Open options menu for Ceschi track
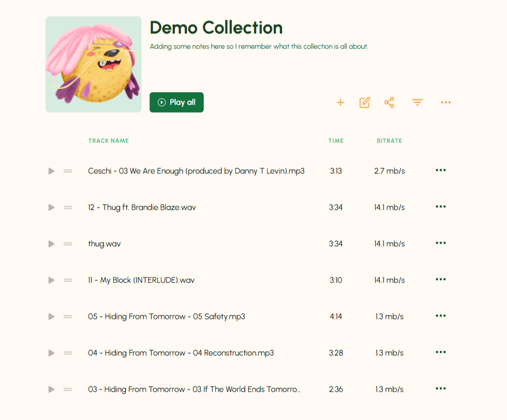507x420 pixels. tap(441, 170)
